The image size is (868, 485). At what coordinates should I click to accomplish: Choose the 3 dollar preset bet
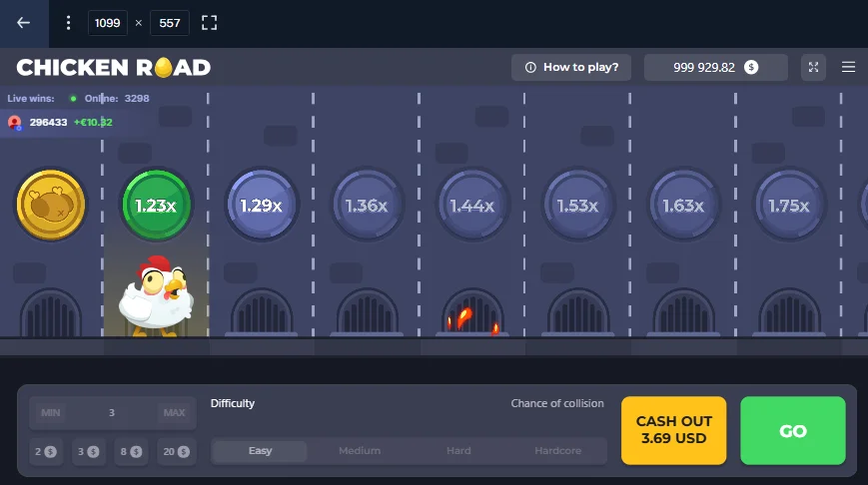88,452
